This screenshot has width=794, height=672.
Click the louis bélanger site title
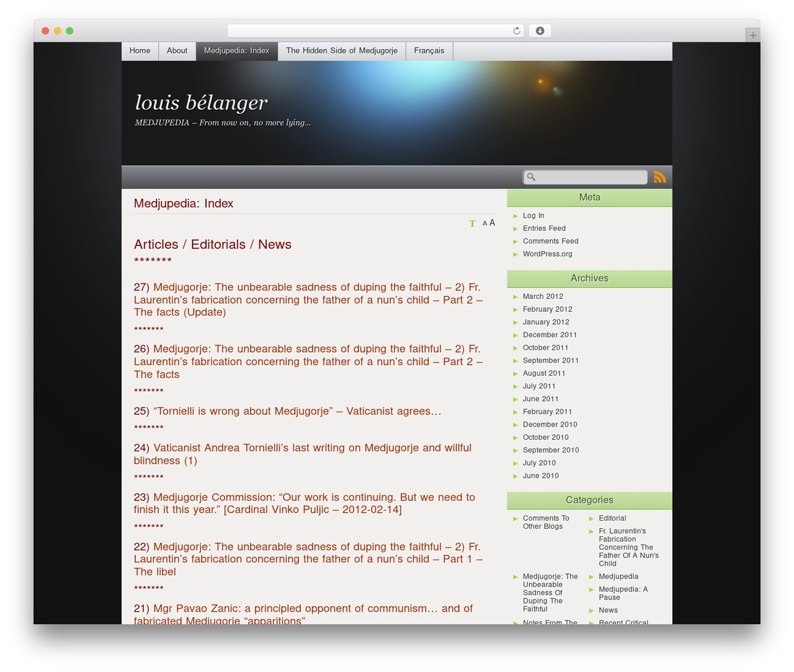202,102
